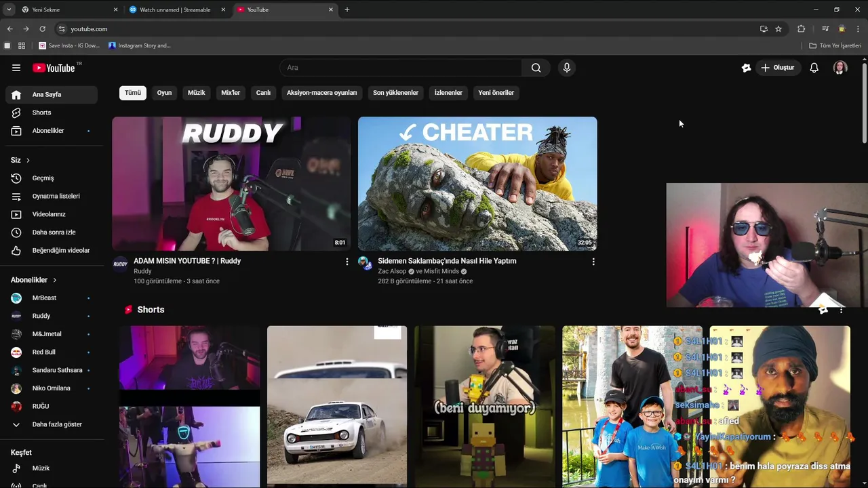Open Müzik under Keşfet
868x488 pixels.
coord(52,468)
